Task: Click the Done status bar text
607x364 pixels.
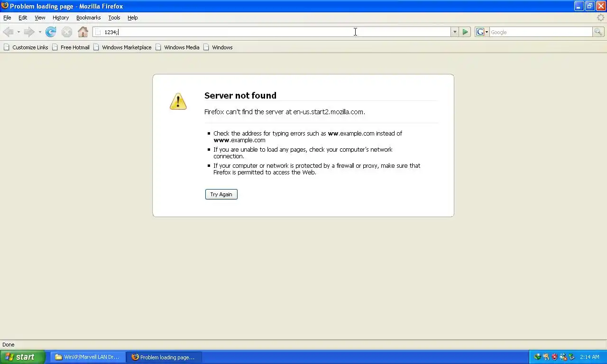Action: pyautogui.click(x=9, y=345)
